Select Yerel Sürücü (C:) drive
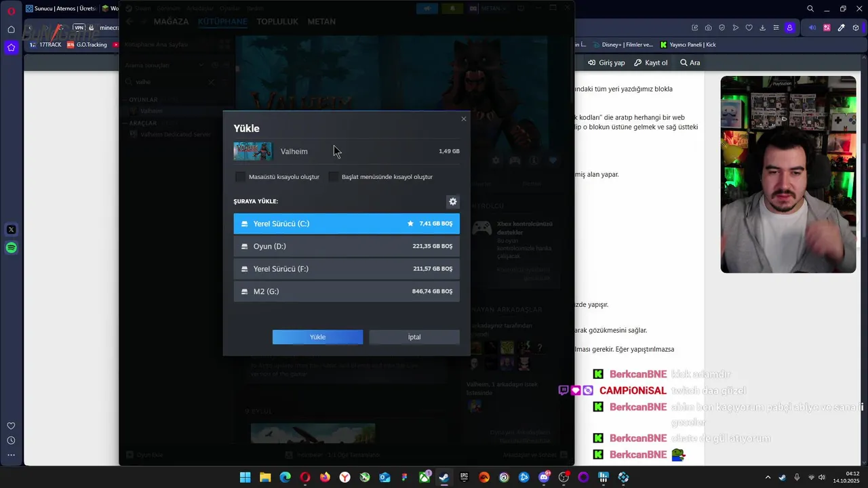Image resolution: width=868 pixels, height=488 pixels. [347, 224]
